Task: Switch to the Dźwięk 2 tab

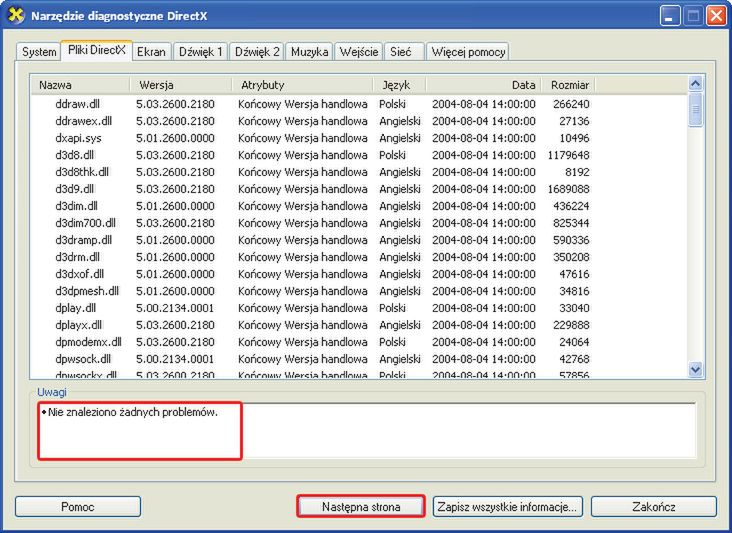Action: [257, 52]
